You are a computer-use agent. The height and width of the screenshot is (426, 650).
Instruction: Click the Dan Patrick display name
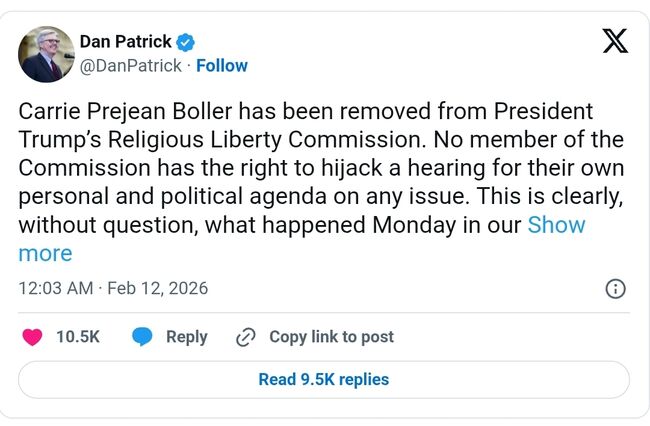tap(125, 42)
